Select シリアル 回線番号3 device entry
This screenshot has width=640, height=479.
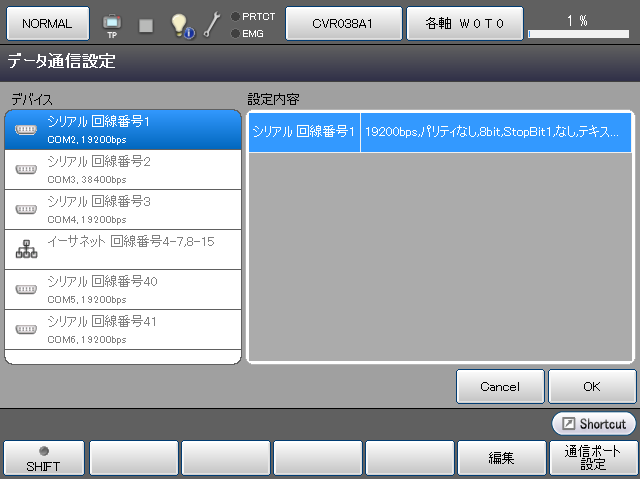pyautogui.click(x=123, y=209)
